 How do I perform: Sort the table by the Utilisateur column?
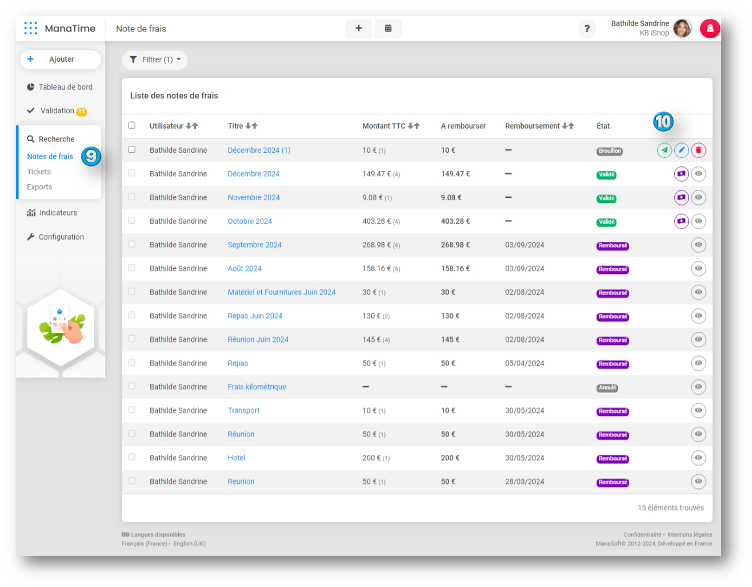tap(192, 126)
